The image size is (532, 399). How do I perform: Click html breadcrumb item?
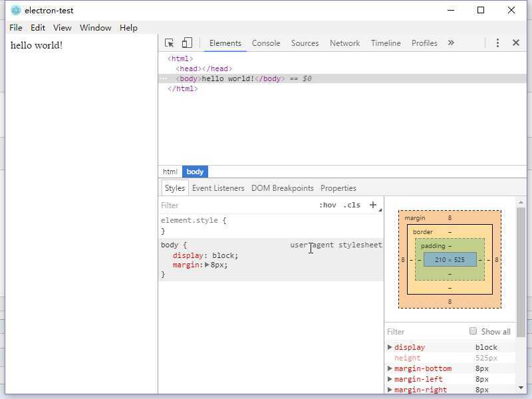pos(170,172)
